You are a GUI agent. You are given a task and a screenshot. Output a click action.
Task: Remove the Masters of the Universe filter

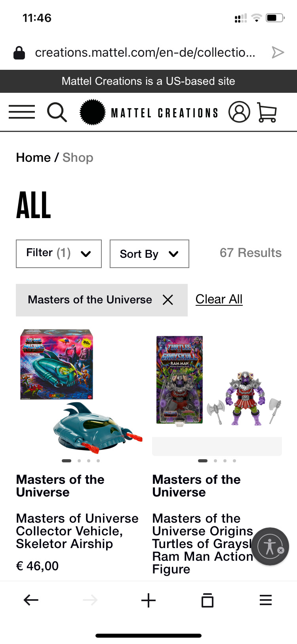[168, 300]
